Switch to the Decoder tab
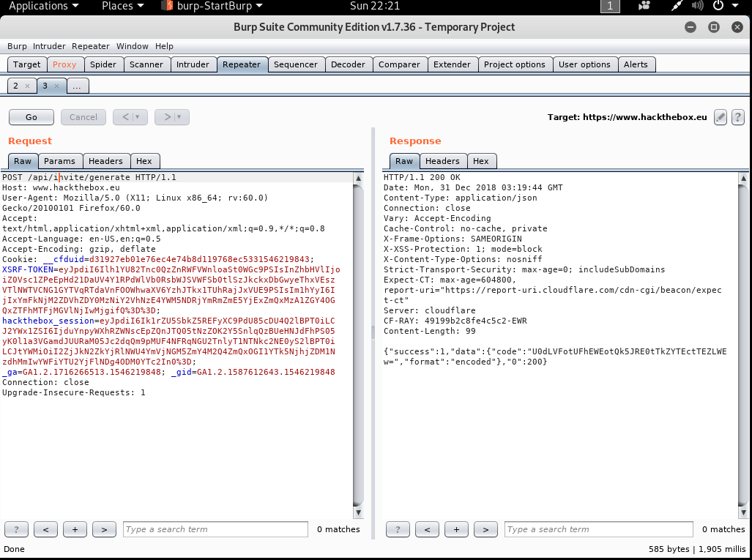The image size is (752, 560). 348,64
